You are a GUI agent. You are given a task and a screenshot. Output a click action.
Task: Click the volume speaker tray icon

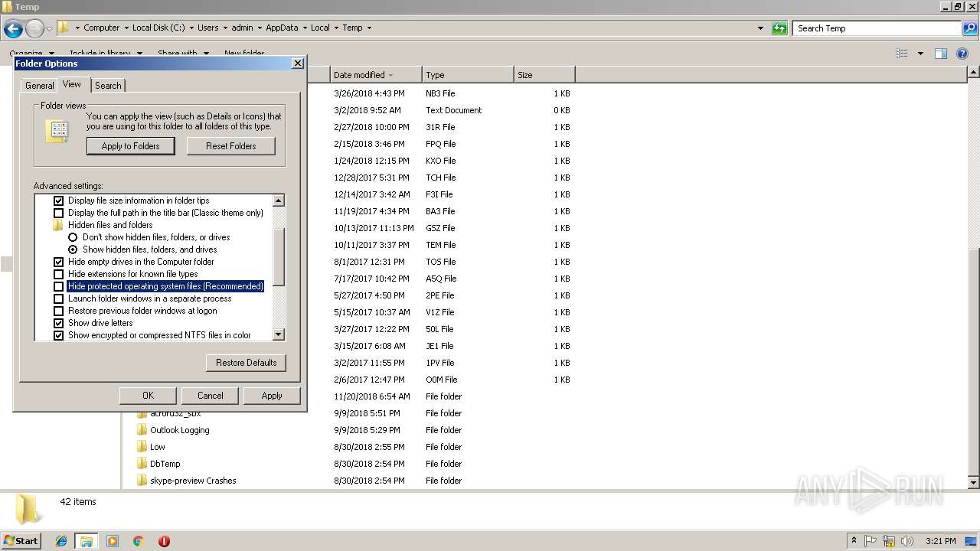coord(906,541)
